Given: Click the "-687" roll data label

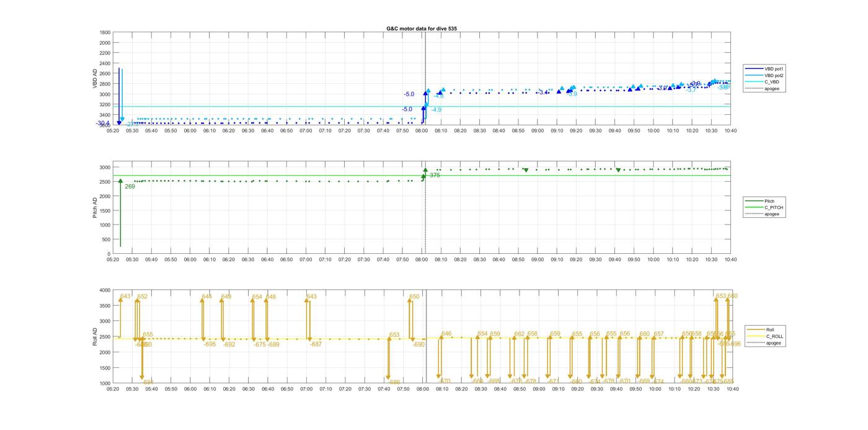Looking at the screenshot, I should tap(316, 344).
